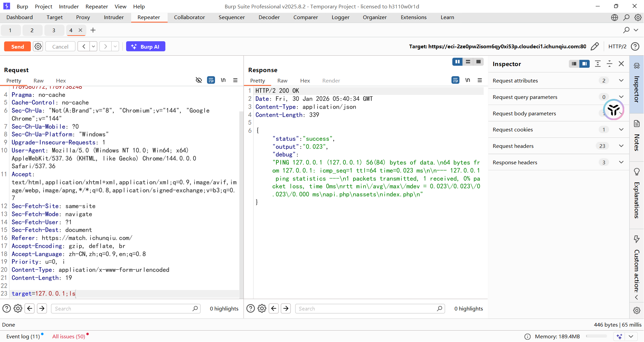Add a new Repeater tab with plus
The width and height of the screenshot is (644, 342).
click(93, 30)
